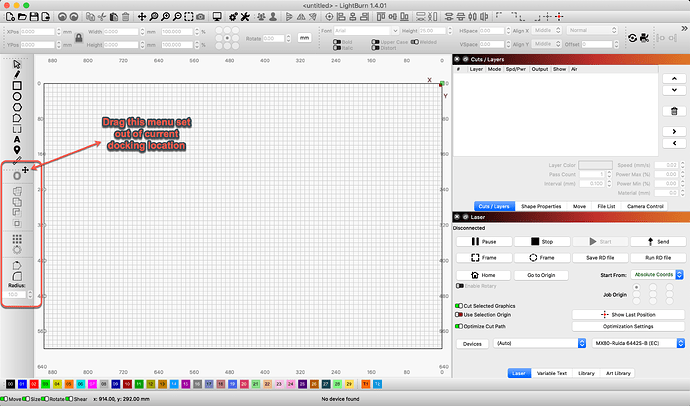Click the Pan/move view crosshair icon in the toolbar
This screenshot has width=690, height=406.
coord(142,17)
